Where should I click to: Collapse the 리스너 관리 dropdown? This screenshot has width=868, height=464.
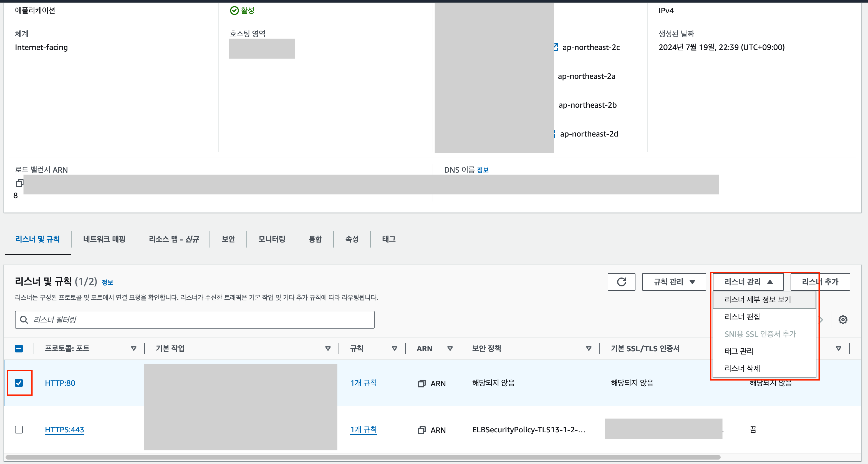click(748, 282)
